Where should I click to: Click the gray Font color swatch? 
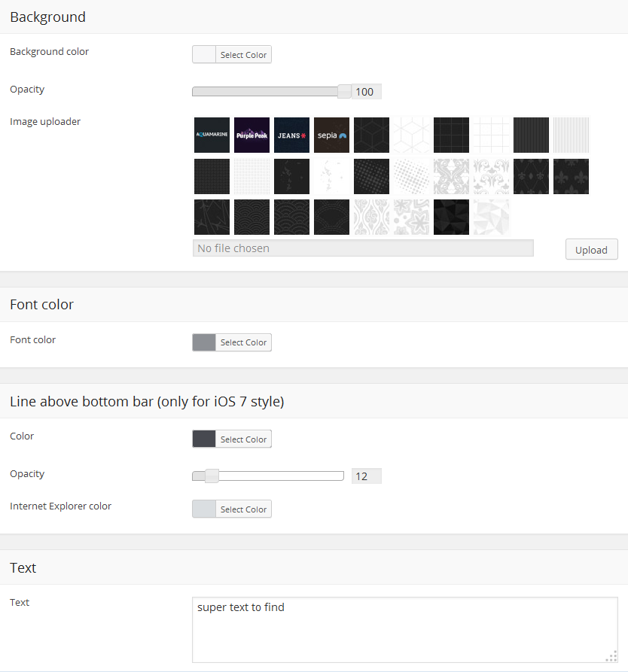[x=204, y=342]
